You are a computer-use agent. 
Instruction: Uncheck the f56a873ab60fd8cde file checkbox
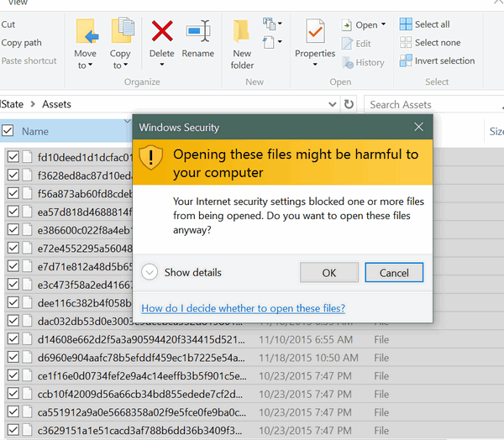coord(13,193)
